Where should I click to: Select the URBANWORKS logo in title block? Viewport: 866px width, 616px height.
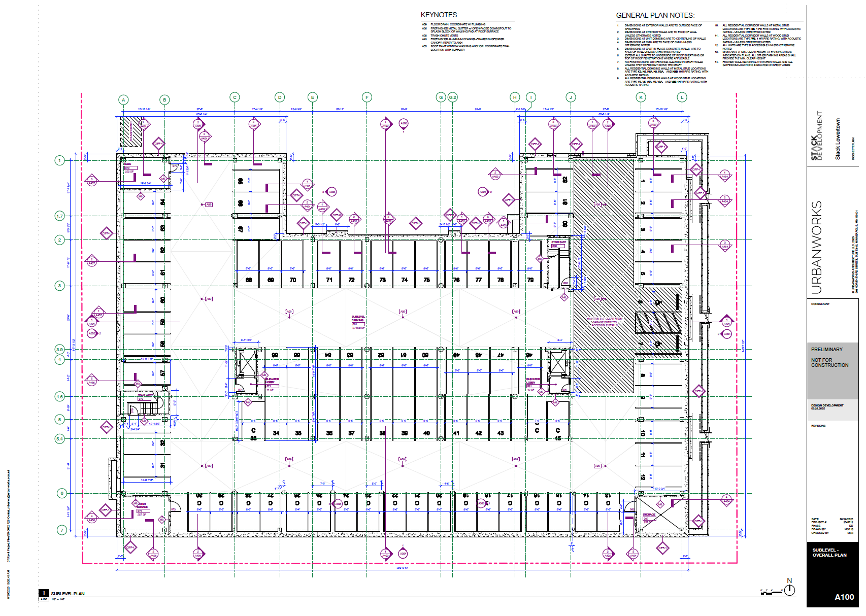(x=816, y=248)
